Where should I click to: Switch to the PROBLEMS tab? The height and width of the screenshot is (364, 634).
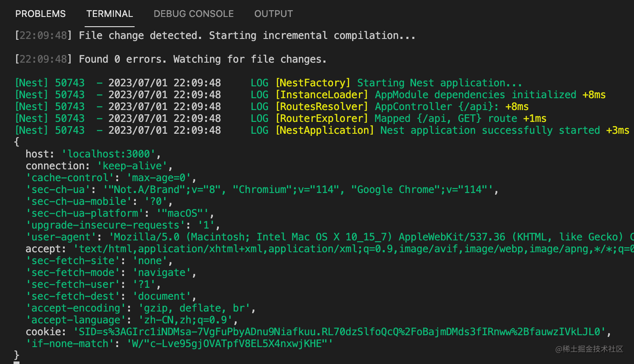(x=41, y=14)
